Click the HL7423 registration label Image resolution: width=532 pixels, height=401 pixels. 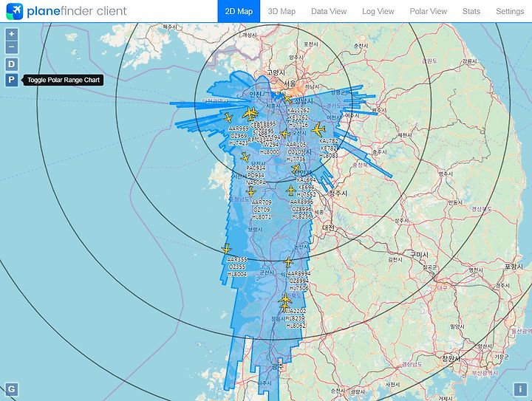click(239, 143)
